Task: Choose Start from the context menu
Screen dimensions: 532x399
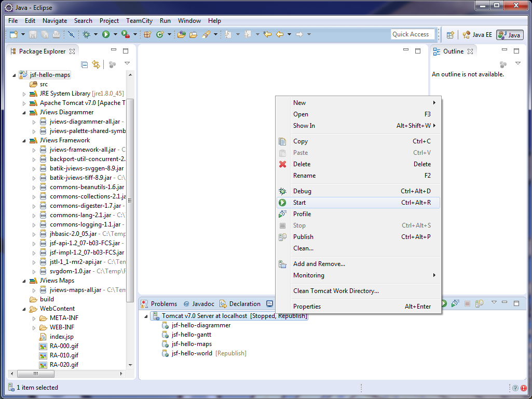Action: click(x=299, y=203)
